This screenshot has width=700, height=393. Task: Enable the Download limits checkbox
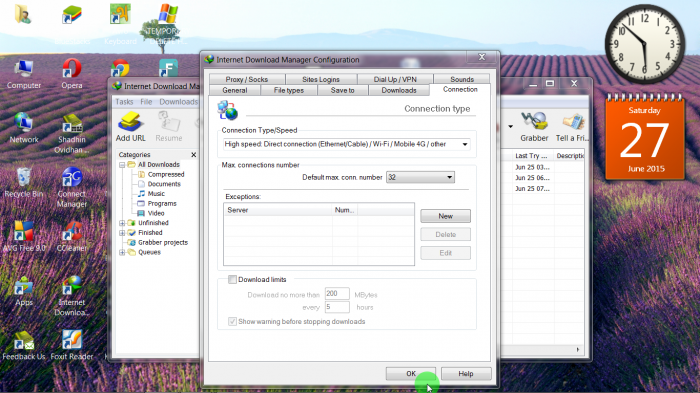[232, 280]
